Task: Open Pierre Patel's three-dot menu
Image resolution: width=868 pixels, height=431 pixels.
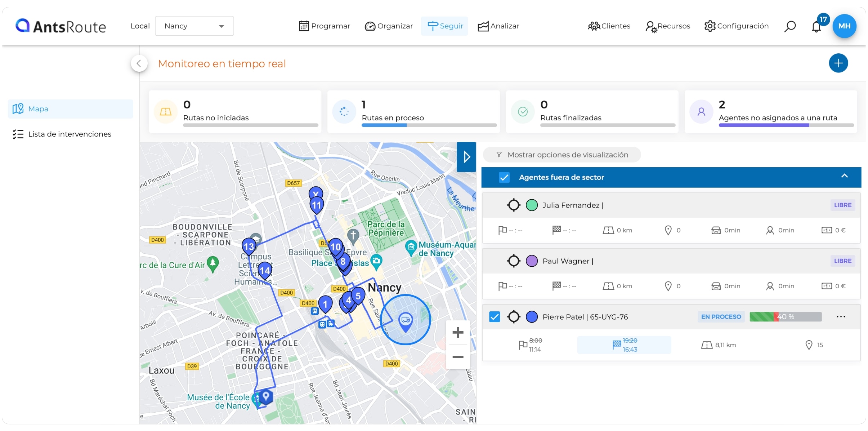Action: click(841, 317)
